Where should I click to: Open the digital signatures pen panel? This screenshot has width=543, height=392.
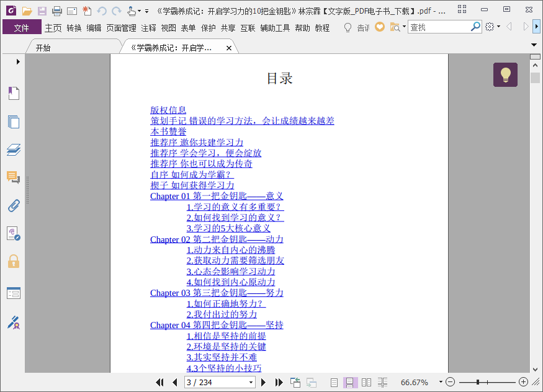point(14,322)
